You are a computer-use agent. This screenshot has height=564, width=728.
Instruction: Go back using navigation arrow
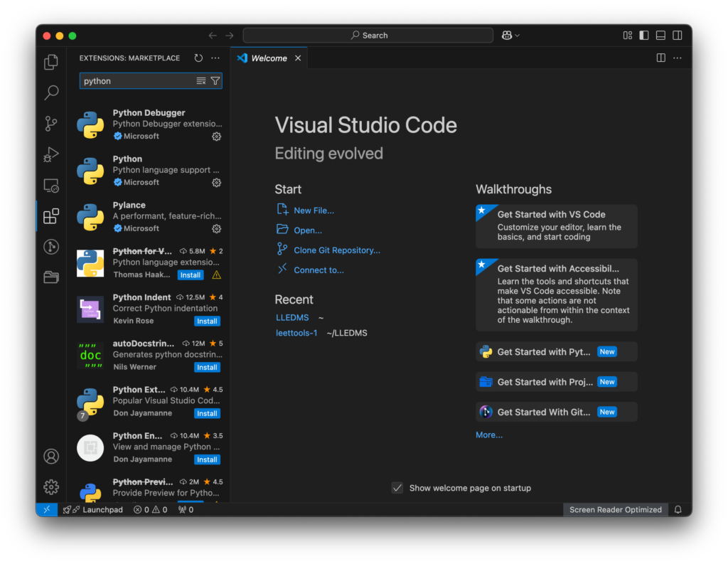[213, 36]
